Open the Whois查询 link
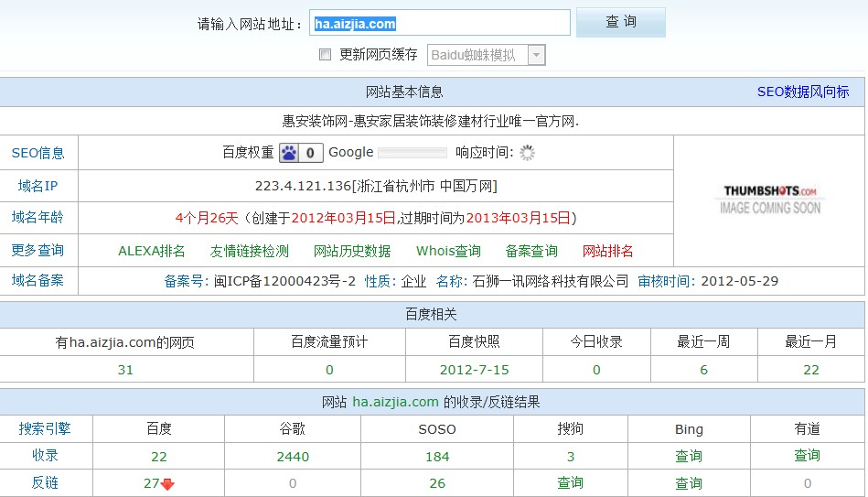868x497 pixels. coord(448,251)
